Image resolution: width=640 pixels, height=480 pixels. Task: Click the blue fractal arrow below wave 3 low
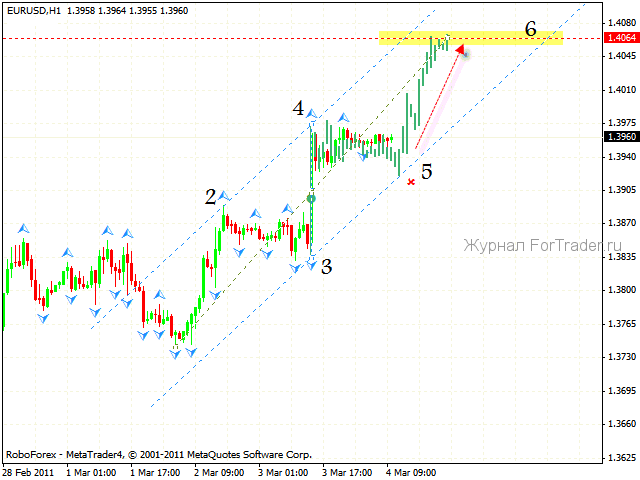pos(311,261)
